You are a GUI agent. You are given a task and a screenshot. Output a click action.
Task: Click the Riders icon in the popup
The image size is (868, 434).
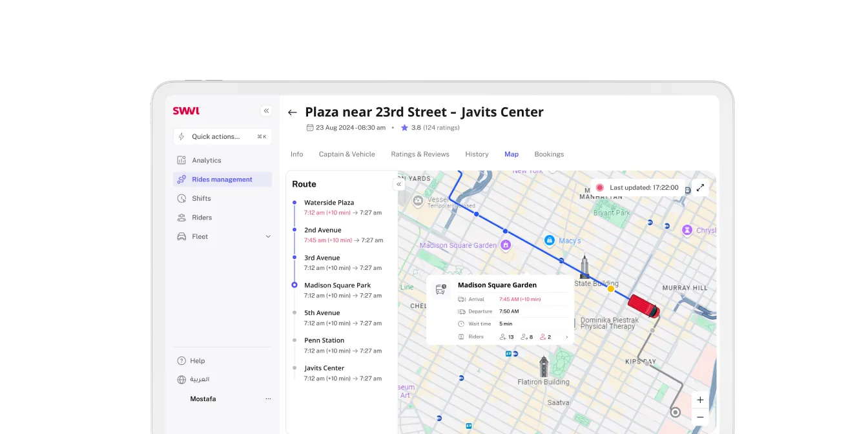461,336
